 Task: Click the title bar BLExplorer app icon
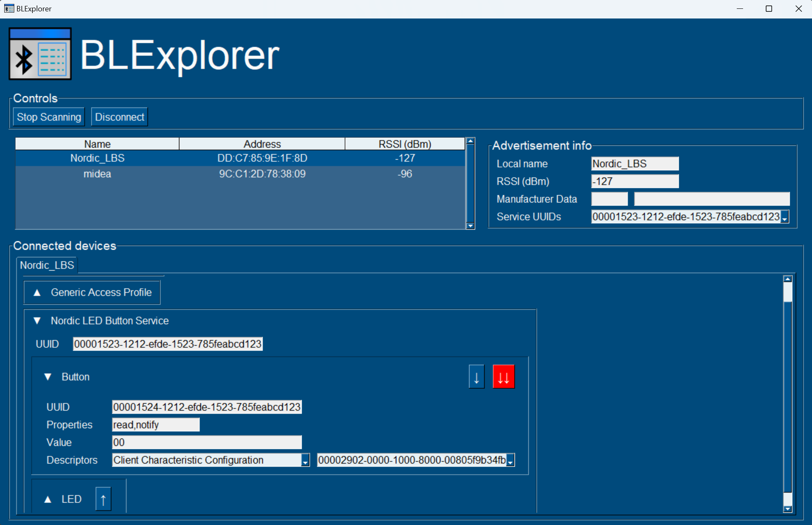[9, 8]
